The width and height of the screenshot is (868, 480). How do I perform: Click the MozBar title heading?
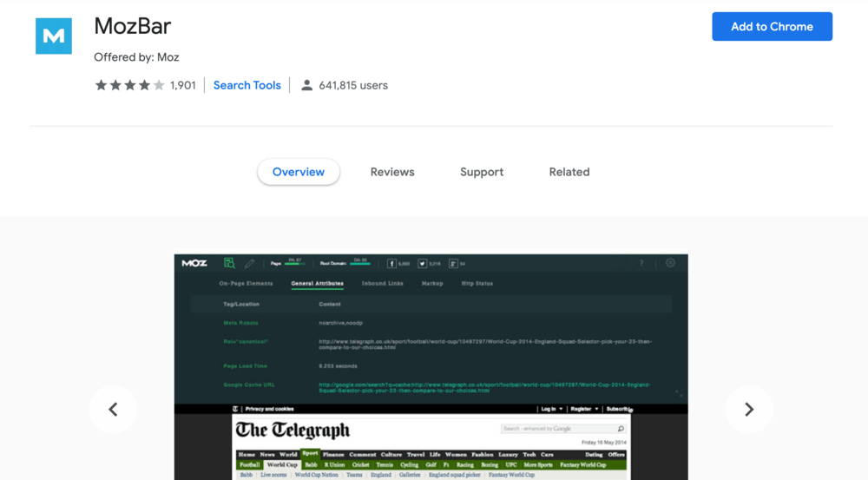(x=132, y=26)
